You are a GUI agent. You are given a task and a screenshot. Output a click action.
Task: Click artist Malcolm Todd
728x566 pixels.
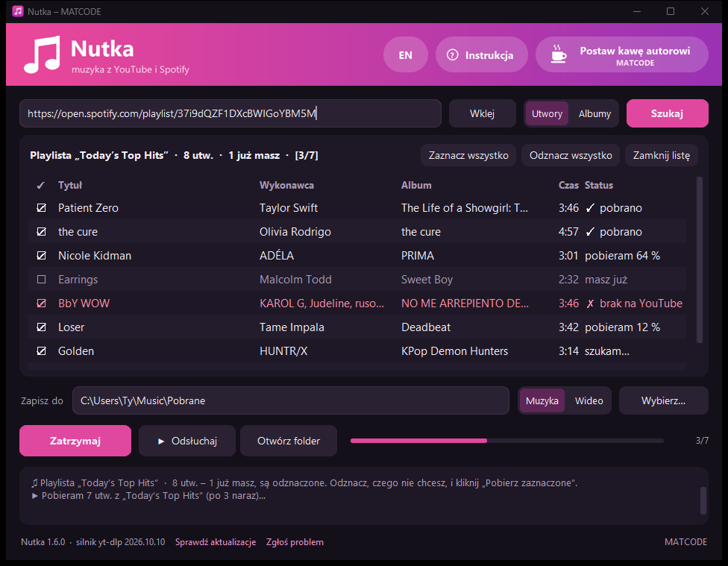tap(295, 280)
